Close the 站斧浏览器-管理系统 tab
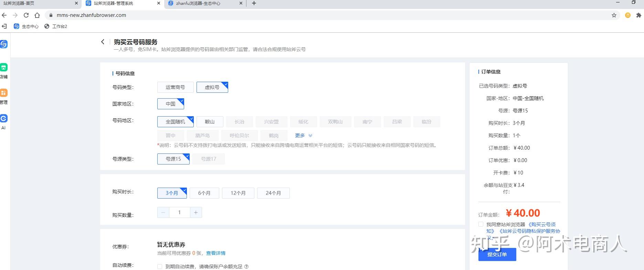The image size is (644, 270). pos(159,3)
